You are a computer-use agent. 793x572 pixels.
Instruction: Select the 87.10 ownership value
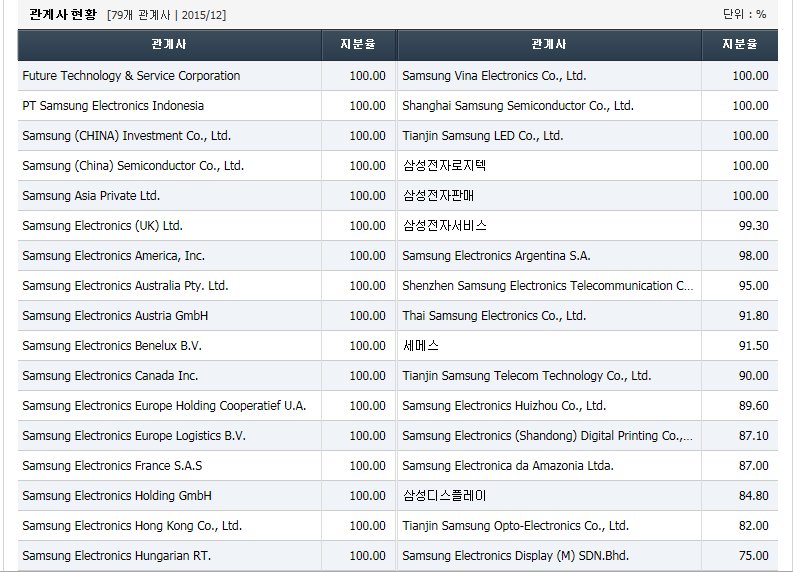754,436
